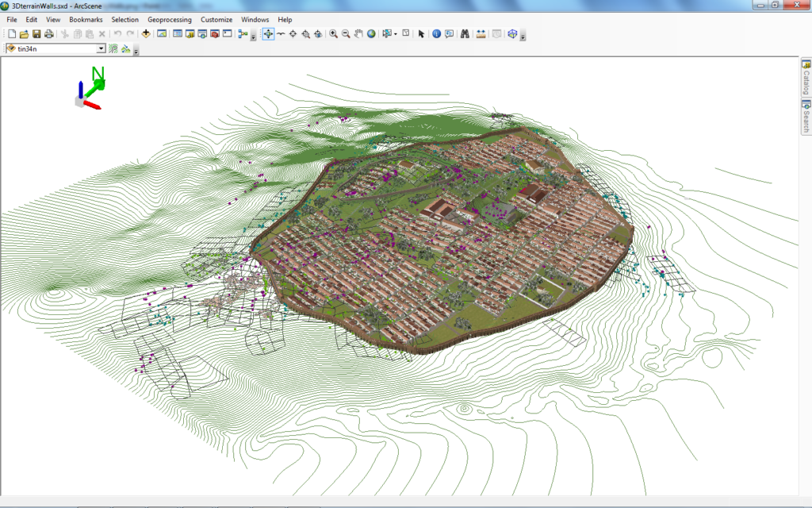Open the Scene Properties tool icon
The image size is (812, 508).
[162, 34]
